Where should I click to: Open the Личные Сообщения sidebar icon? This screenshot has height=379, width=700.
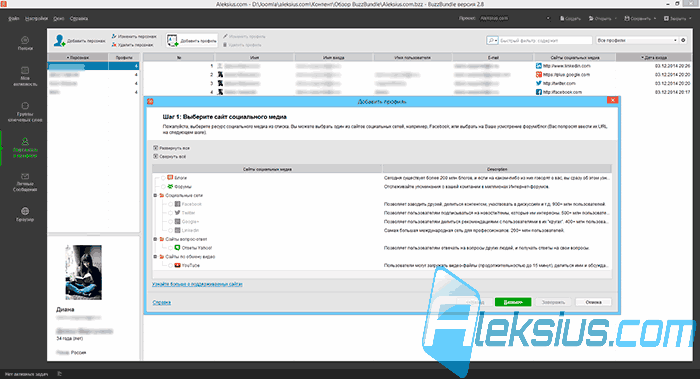coord(25,182)
